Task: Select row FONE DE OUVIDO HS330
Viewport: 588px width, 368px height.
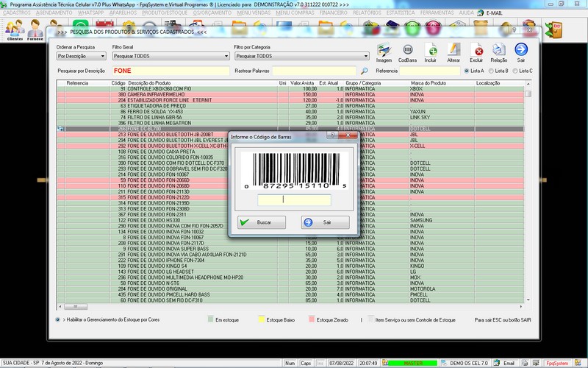Action: [x=290, y=220]
